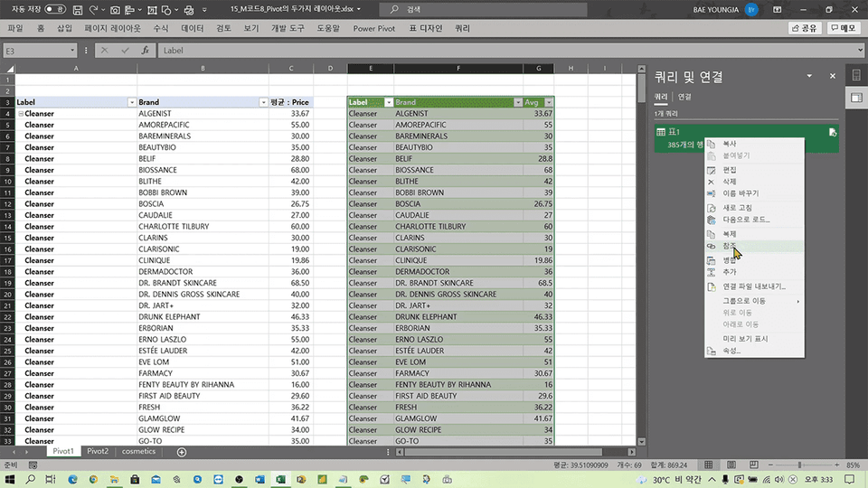Switch to Page Break Preview icon
The image size is (868, 488).
tap(754, 465)
